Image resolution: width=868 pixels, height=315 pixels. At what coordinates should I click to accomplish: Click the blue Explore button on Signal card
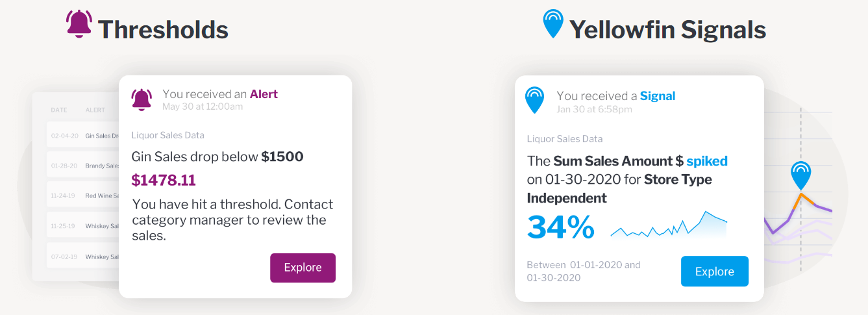click(x=714, y=271)
